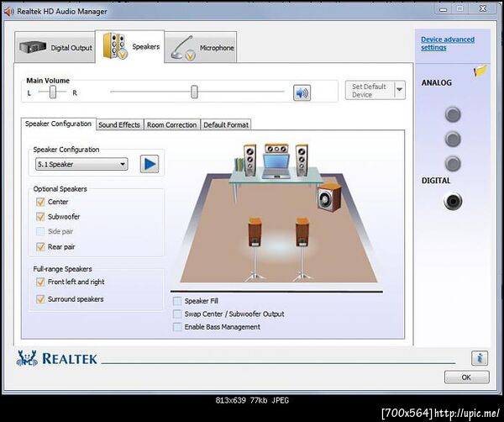Click the center speaker above laptop
Screen dimensions: 504x422
[276, 149]
